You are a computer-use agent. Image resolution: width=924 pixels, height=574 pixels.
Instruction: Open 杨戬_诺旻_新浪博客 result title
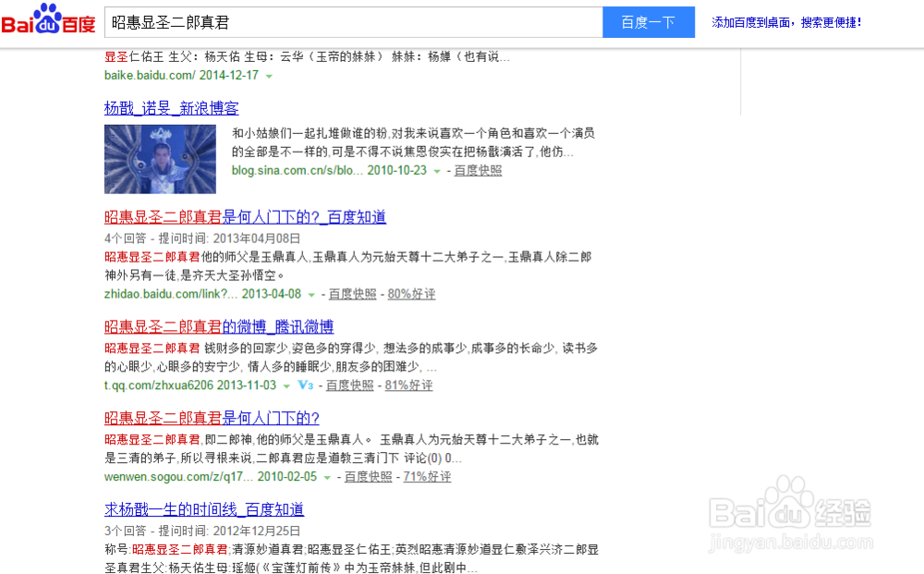click(x=172, y=108)
